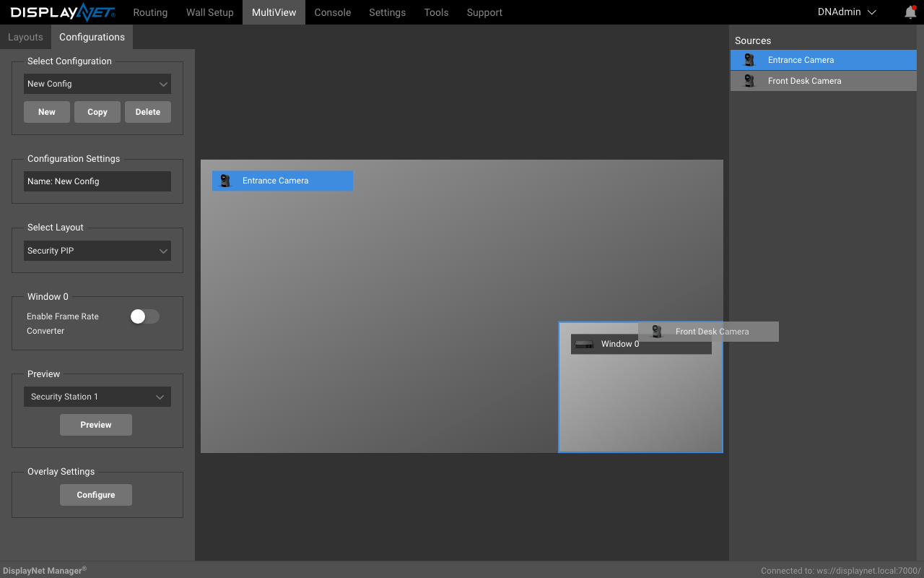
Task: Click the camera icon in the canvas Entrance Camera label
Action: point(225,181)
